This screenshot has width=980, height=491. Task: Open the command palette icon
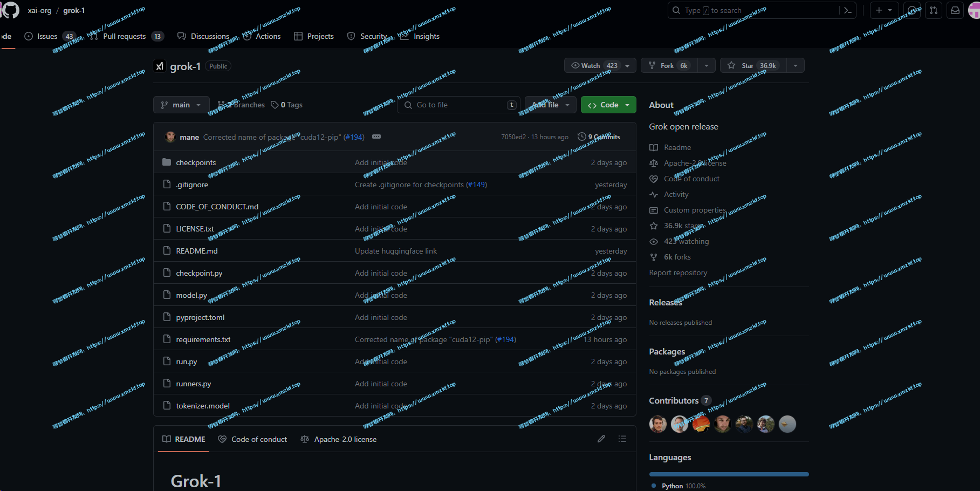(848, 10)
